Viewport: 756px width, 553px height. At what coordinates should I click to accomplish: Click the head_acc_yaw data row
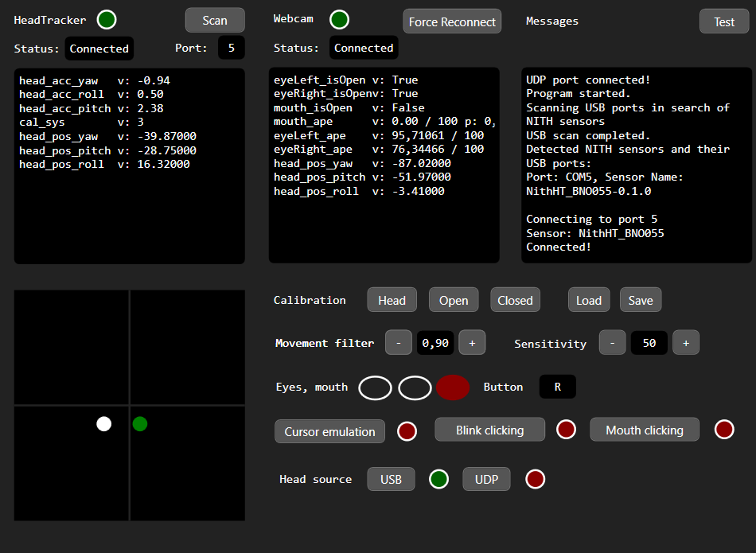coord(95,80)
